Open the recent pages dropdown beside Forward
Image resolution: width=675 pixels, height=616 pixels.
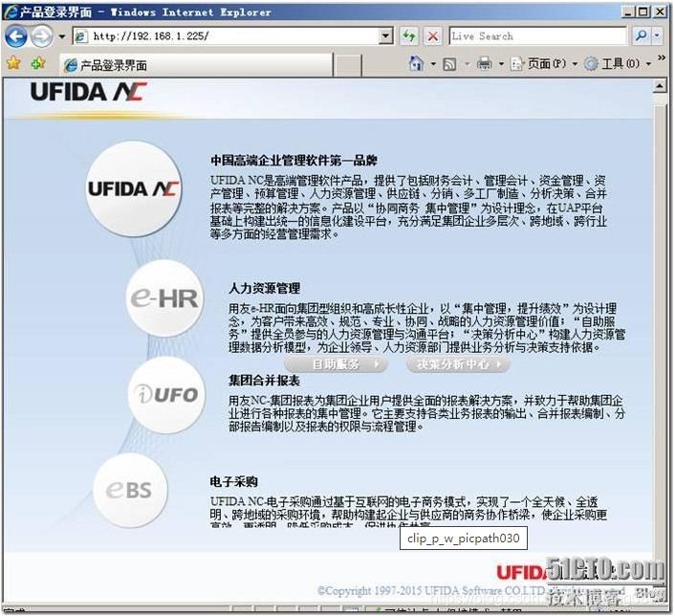point(62,36)
